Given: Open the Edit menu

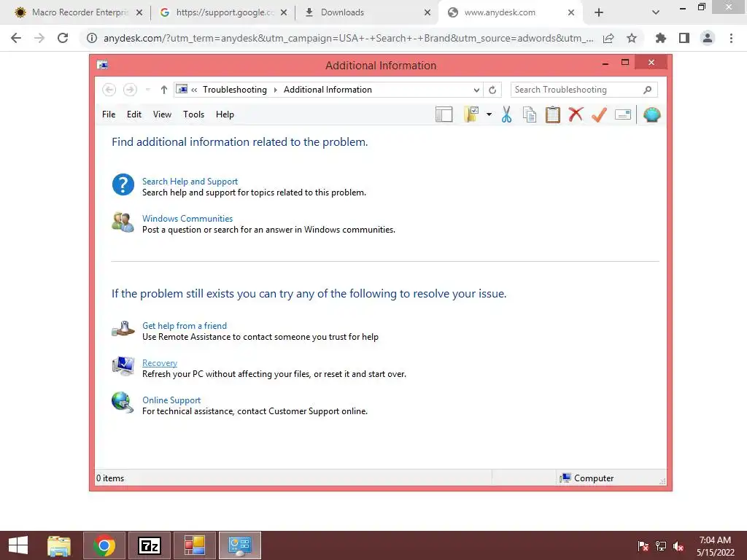Looking at the screenshot, I should [x=134, y=114].
